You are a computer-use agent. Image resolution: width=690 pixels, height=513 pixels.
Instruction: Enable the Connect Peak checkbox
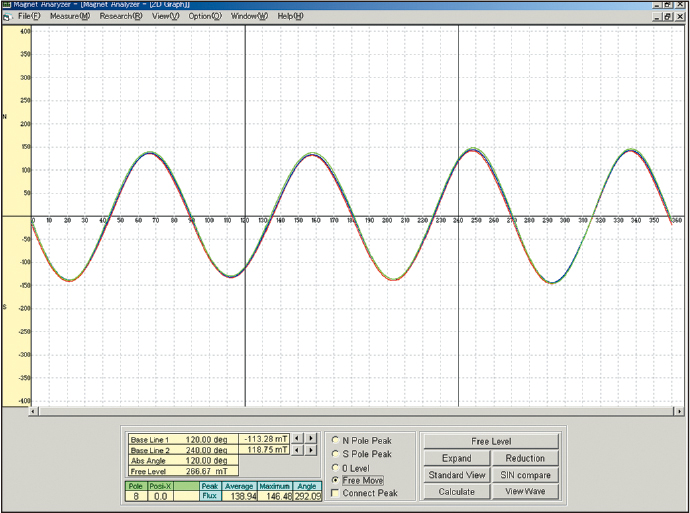(x=335, y=493)
